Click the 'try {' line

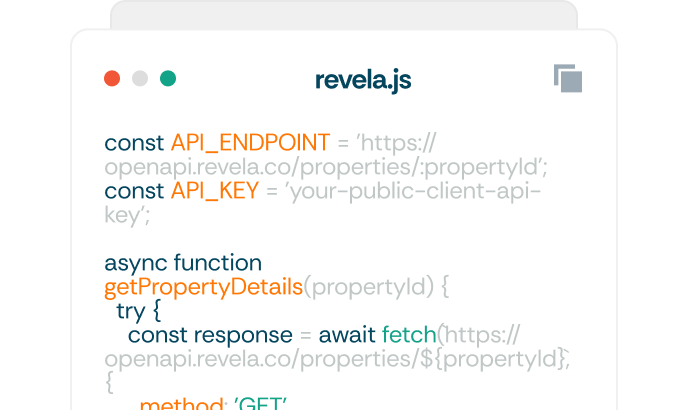[x=139, y=311]
